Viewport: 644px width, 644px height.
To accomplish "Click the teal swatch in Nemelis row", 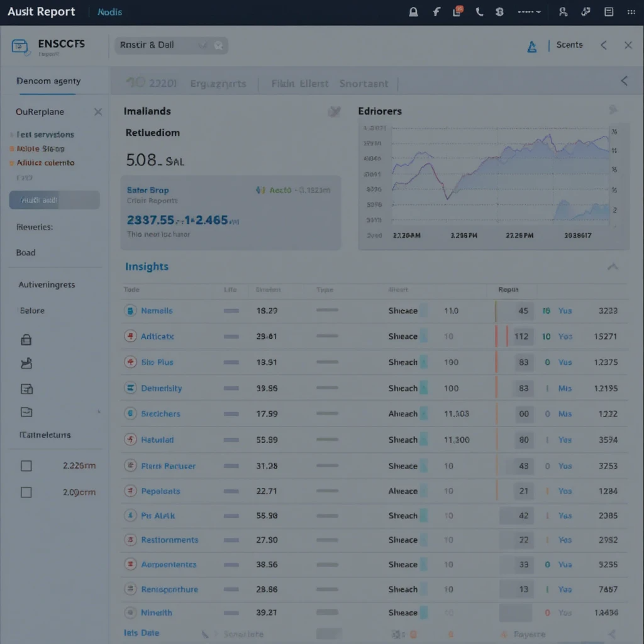I will tap(423, 311).
